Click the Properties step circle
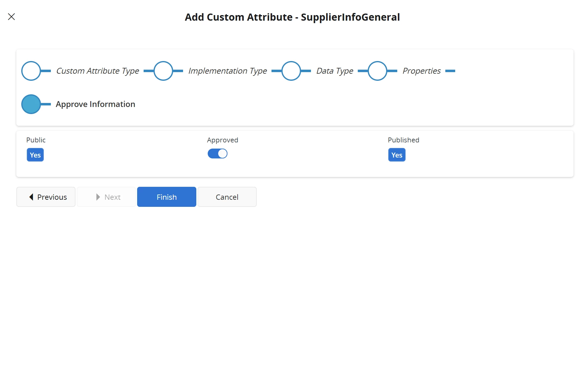The width and height of the screenshot is (588, 381). pos(378,71)
